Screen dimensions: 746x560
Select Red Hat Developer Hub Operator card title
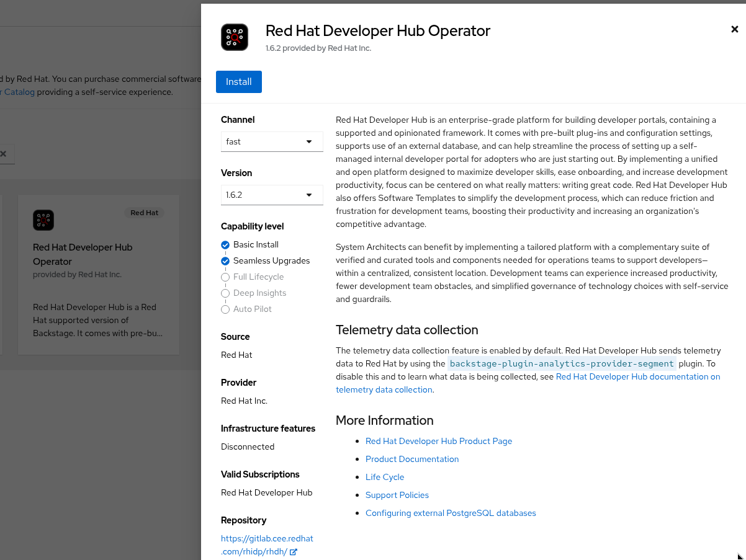[x=83, y=254]
